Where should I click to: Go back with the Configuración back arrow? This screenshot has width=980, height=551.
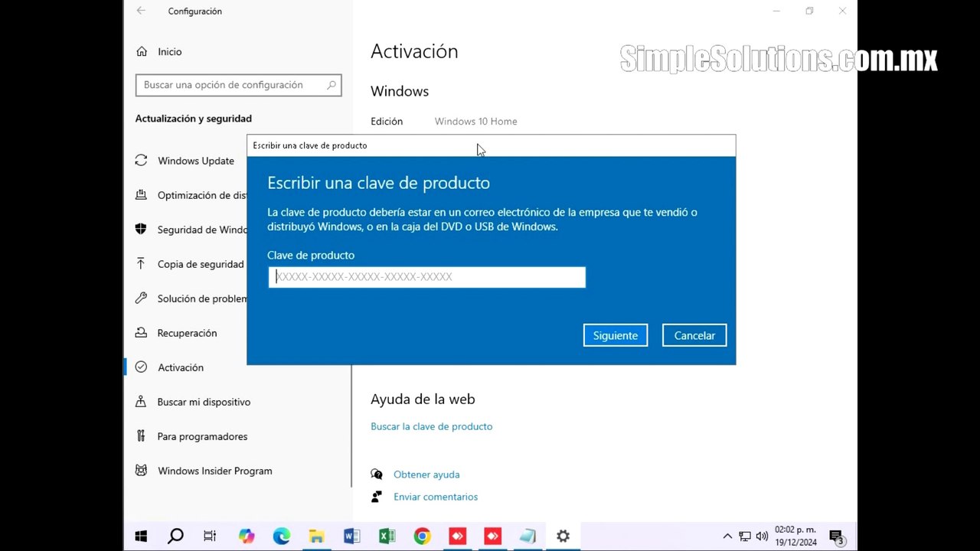click(x=141, y=11)
